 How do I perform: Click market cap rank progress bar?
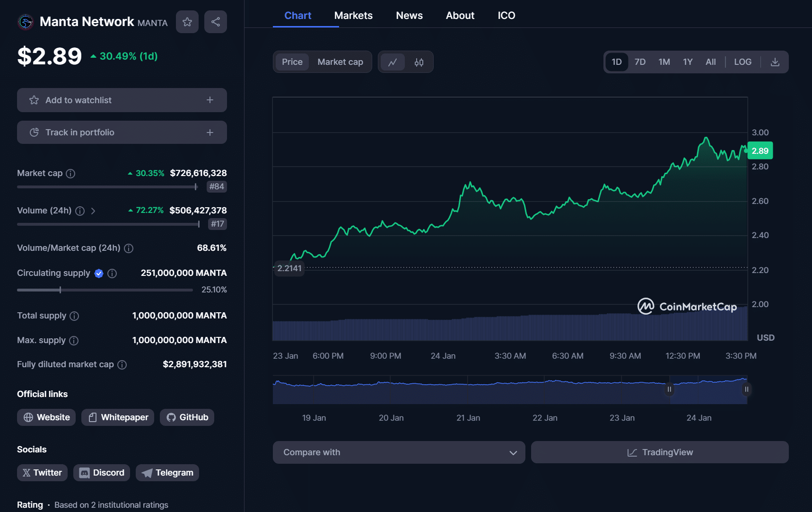[107, 187]
